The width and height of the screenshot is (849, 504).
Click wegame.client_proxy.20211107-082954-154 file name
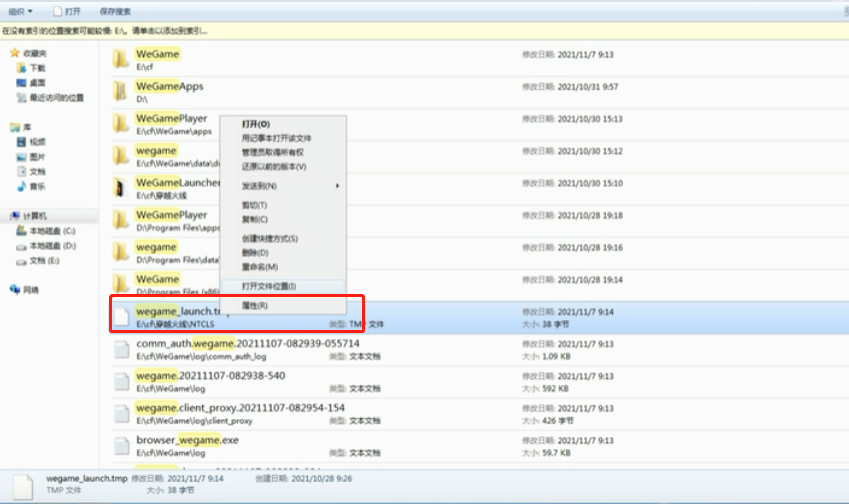pos(240,408)
